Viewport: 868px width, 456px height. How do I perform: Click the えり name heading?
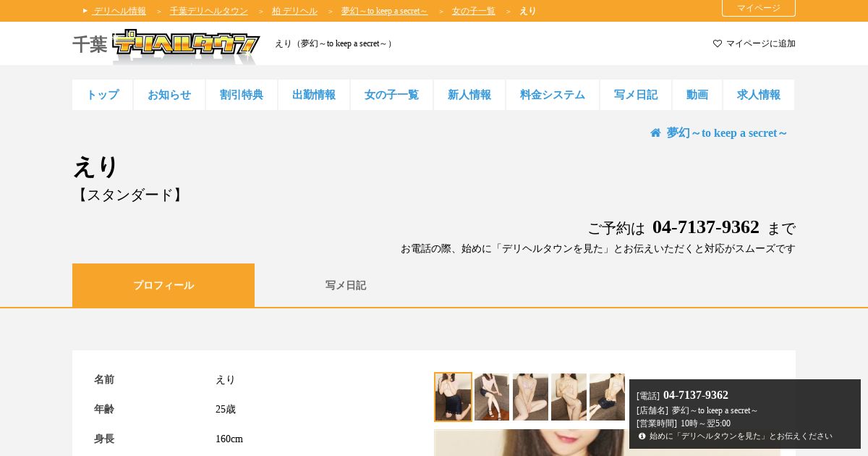[x=95, y=167]
